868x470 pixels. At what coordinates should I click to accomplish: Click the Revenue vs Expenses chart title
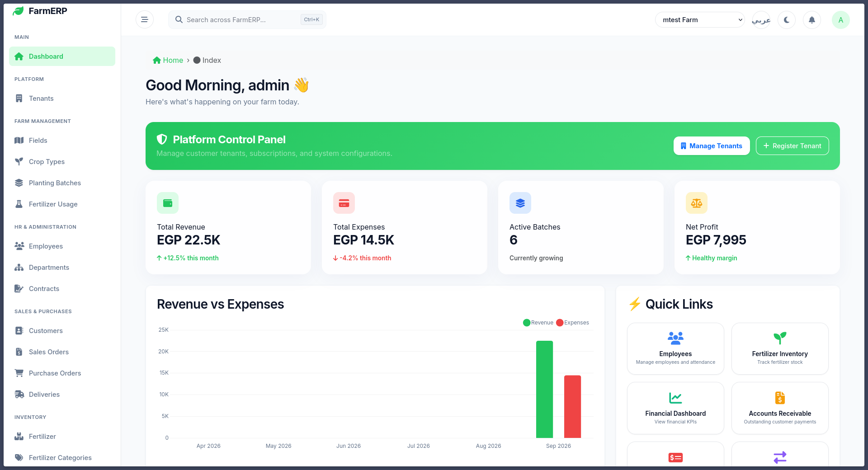(x=220, y=304)
